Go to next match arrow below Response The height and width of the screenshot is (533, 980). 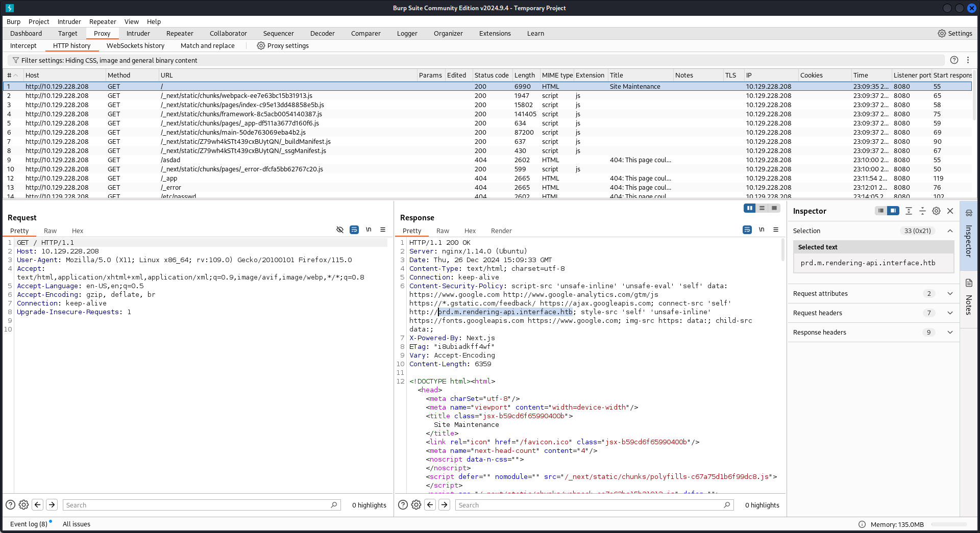click(444, 504)
